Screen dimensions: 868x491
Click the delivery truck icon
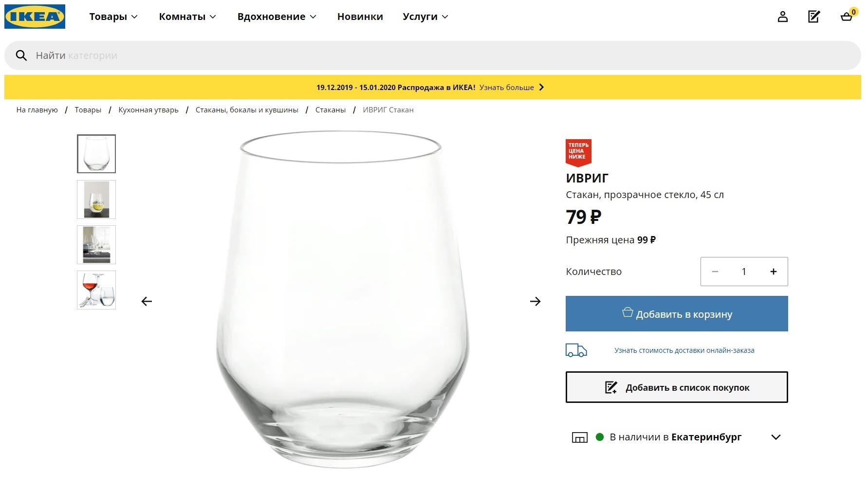click(x=576, y=350)
